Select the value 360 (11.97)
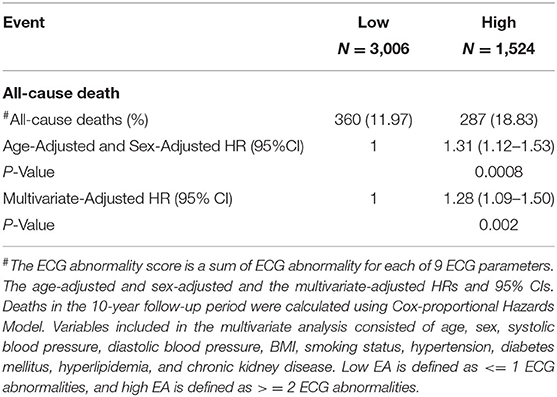This screenshot has height=397, width=557. click(373, 120)
